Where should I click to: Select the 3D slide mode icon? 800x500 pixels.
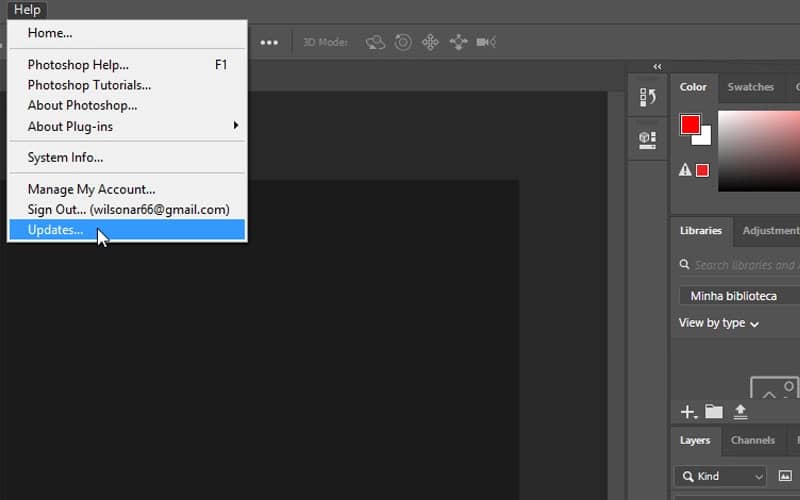(x=458, y=42)
